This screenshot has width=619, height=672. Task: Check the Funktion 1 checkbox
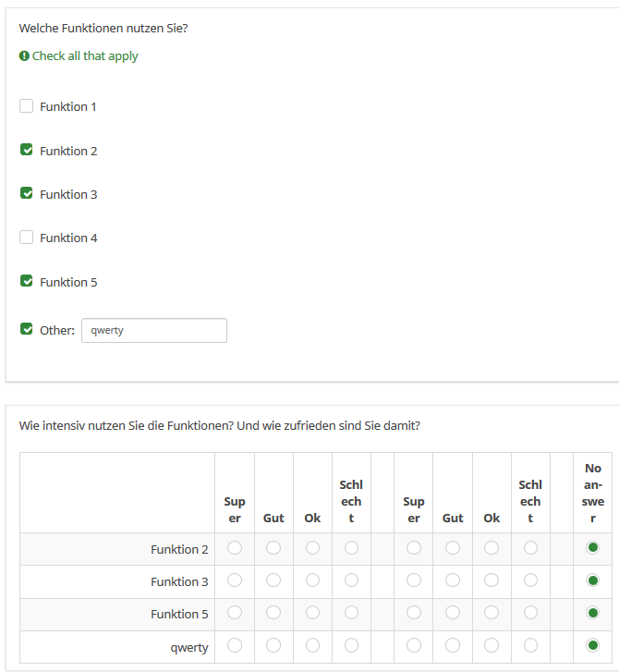(27, 106)
